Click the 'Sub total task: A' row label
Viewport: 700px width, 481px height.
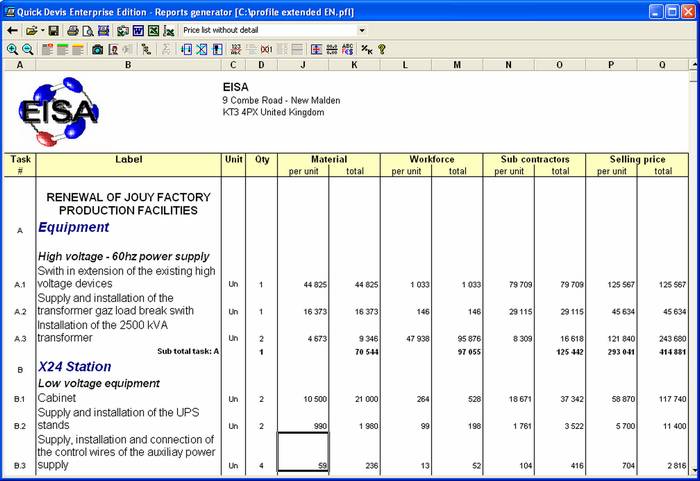click(x=188, y=351)
